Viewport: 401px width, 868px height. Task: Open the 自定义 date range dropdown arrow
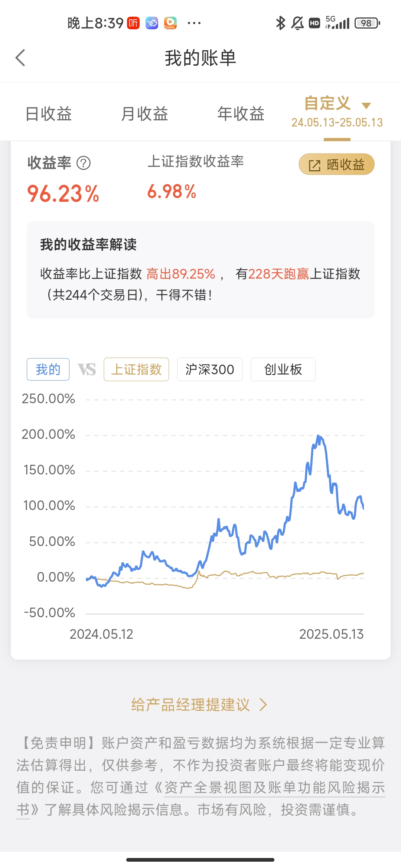pyautogui.click(x=366, y=106)
